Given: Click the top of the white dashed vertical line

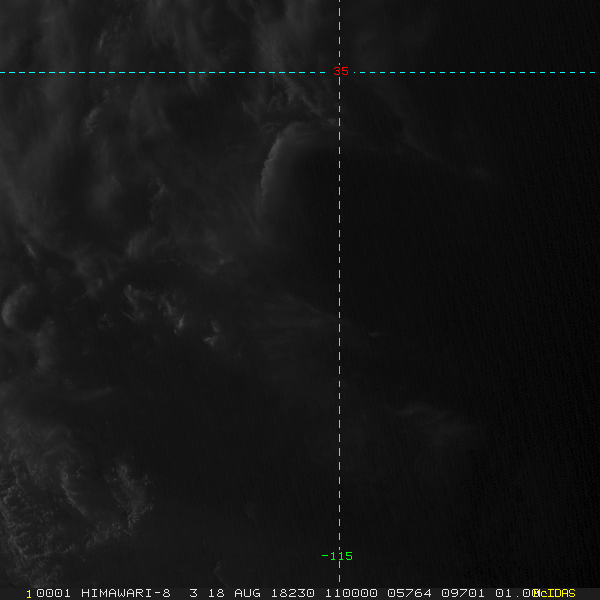Looking at the screenshot, I should 340,3.
